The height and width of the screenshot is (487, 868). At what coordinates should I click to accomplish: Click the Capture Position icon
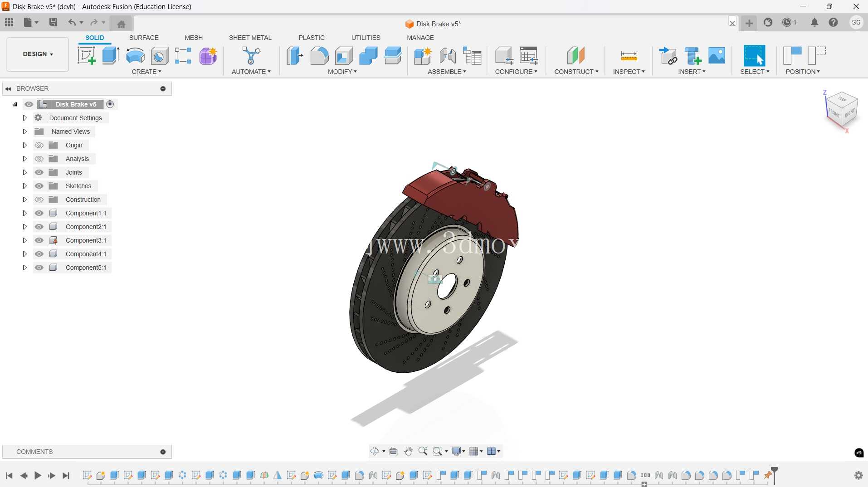coord(792,56)
